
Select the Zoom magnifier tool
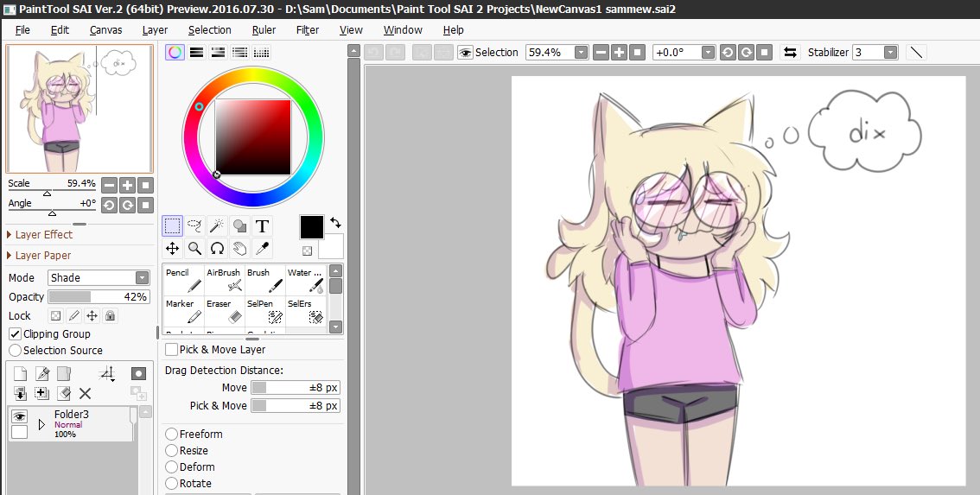(x=195, y=248)
